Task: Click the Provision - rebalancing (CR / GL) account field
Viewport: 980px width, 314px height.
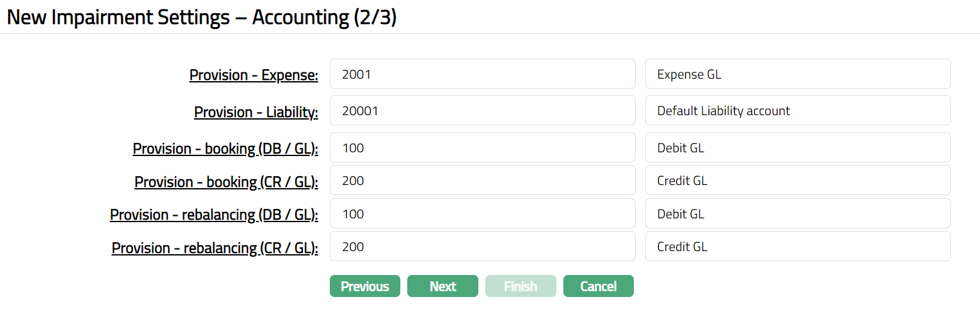Action: [x=482, y=247]
